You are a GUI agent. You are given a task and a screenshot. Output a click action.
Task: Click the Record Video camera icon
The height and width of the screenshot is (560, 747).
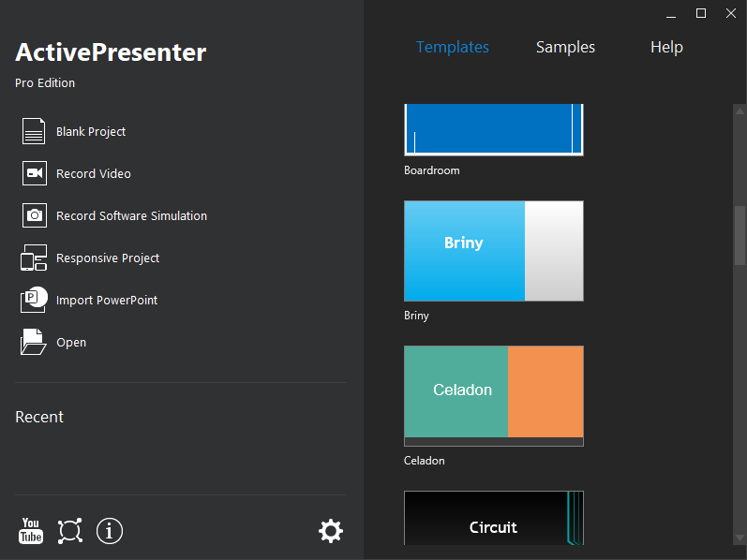pyautogui.click(x=35, y=173)
